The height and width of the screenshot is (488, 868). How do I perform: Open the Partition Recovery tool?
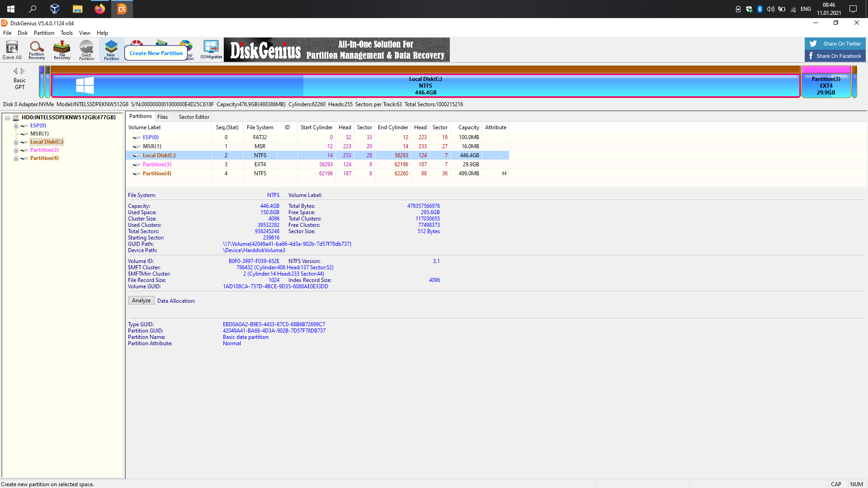pos(37,50)
